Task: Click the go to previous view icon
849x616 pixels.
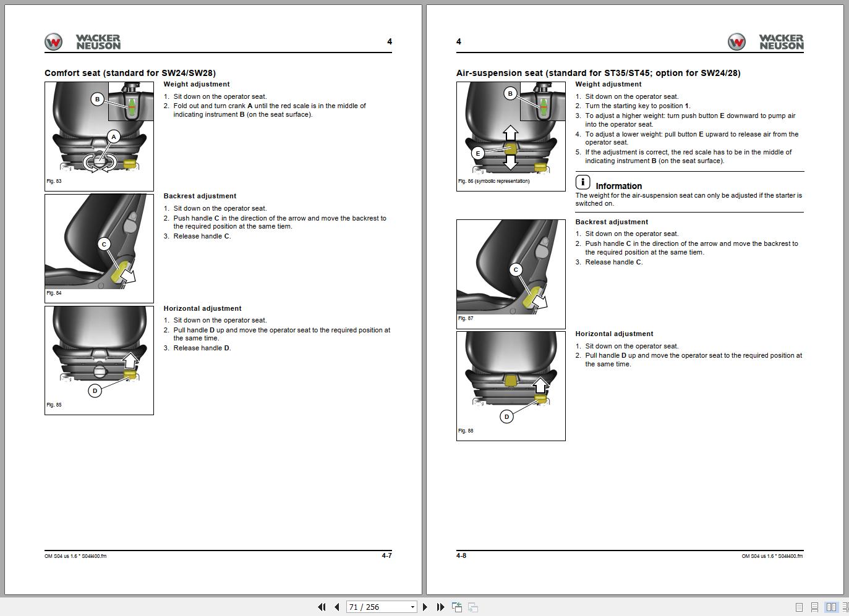Action: point(457,607)
